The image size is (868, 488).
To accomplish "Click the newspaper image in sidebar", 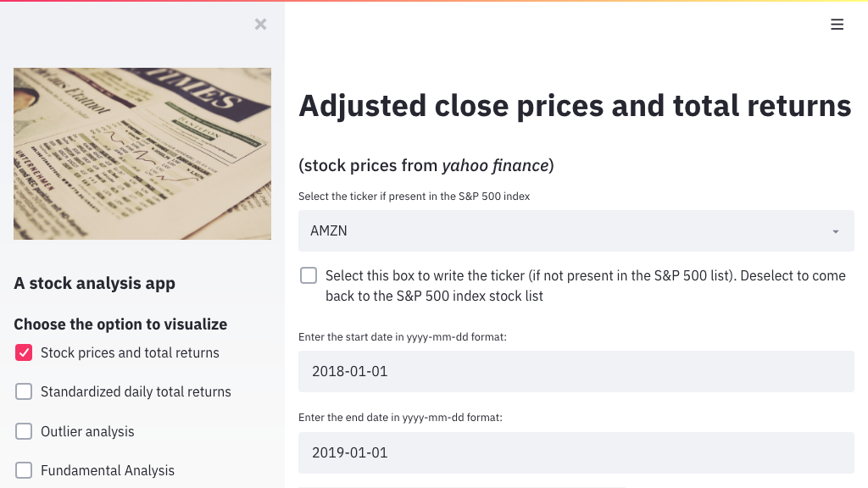I will [x=142, y=154].
